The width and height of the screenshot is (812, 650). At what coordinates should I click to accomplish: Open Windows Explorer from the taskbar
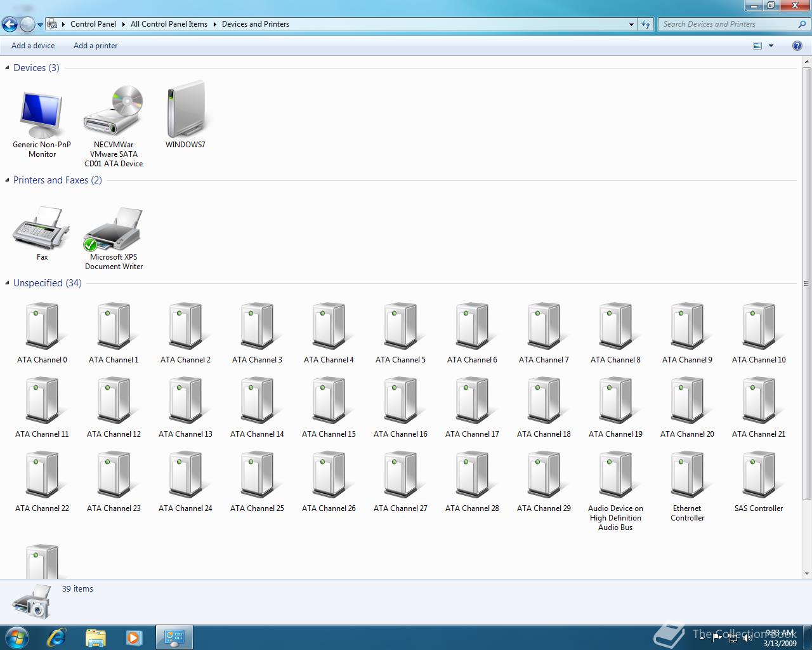coord(95,637)
